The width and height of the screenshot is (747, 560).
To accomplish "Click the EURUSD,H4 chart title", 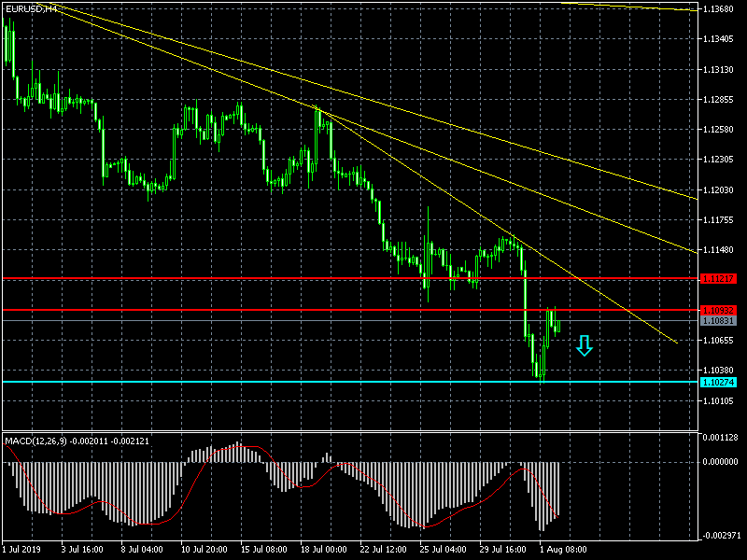I will click(31, 8).
